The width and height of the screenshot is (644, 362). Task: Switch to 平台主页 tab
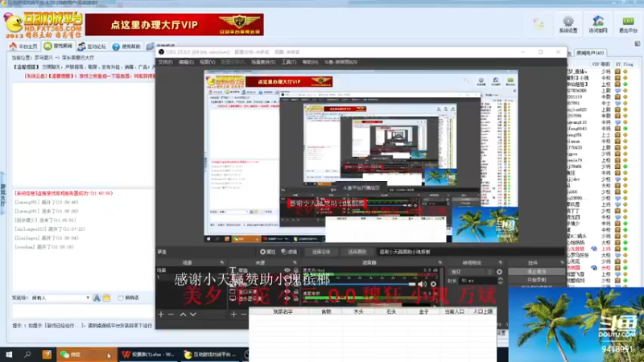coord(24,46)
